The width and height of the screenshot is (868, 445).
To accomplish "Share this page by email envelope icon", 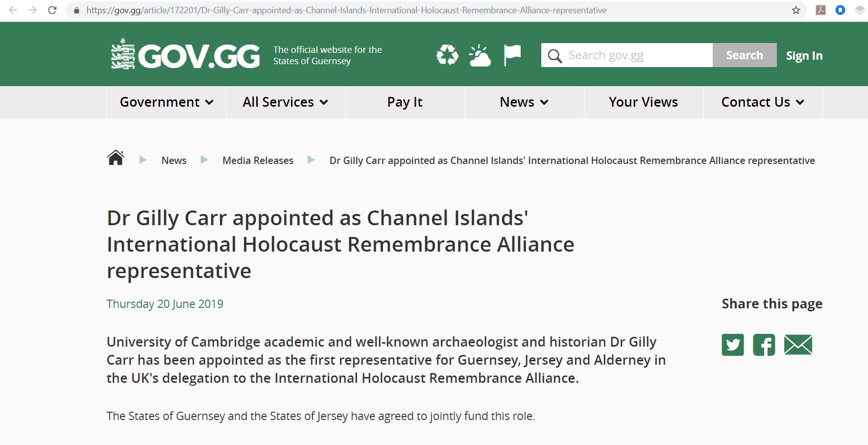I will click(798, 345).
